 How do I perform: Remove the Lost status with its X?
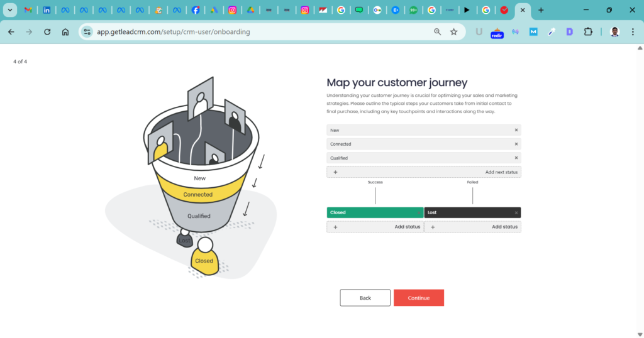[x=516, y=212]
